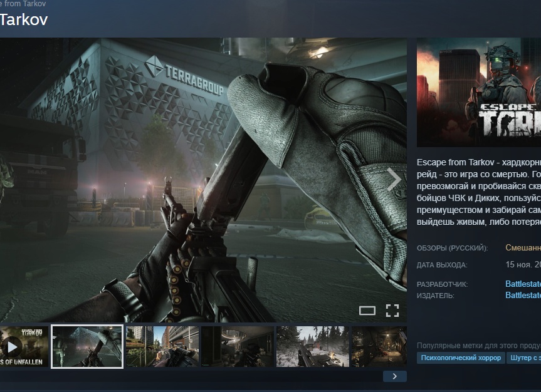Click the game description text
Screen dimensions: 541x392
pos(479,192)
